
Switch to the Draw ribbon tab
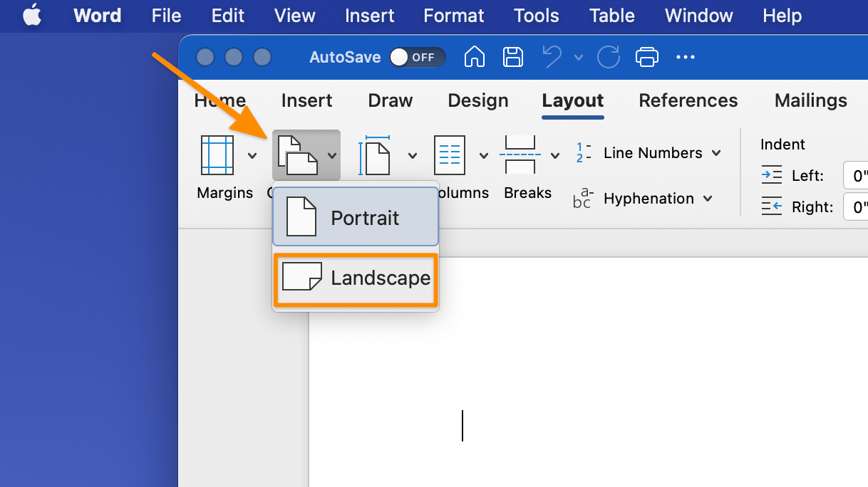pyautogui.click(x=391, y=100)
